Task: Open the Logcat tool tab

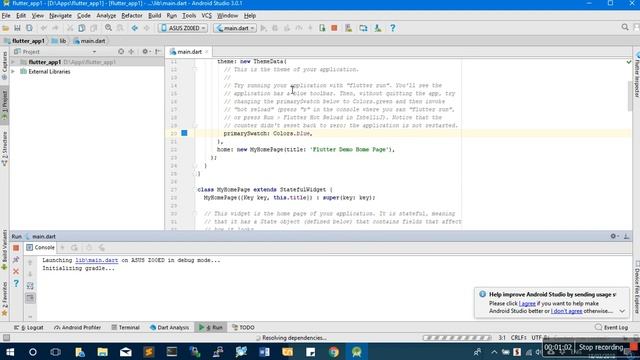Action: 29,327
